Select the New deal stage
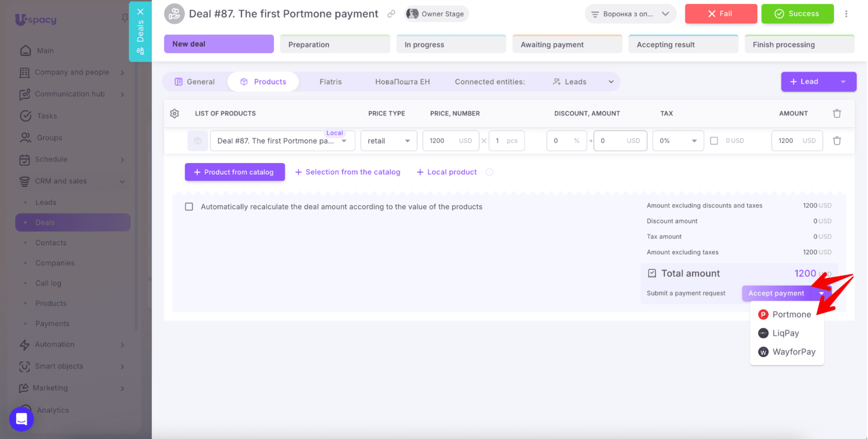The width and height of the screenshot is (868, 439). coord(219,44)
